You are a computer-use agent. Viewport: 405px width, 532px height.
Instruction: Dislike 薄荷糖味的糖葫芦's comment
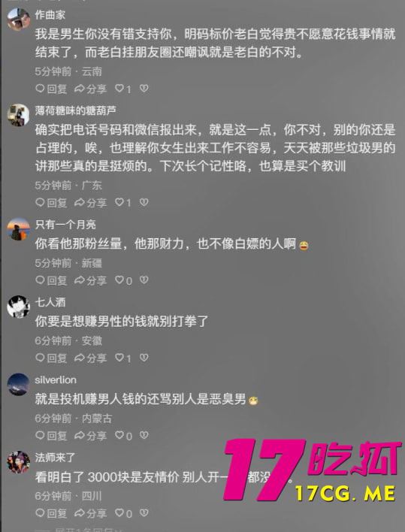[144, 202]
